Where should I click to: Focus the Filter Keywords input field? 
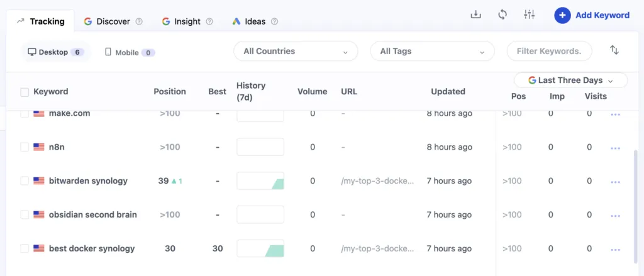pos(549,52)
